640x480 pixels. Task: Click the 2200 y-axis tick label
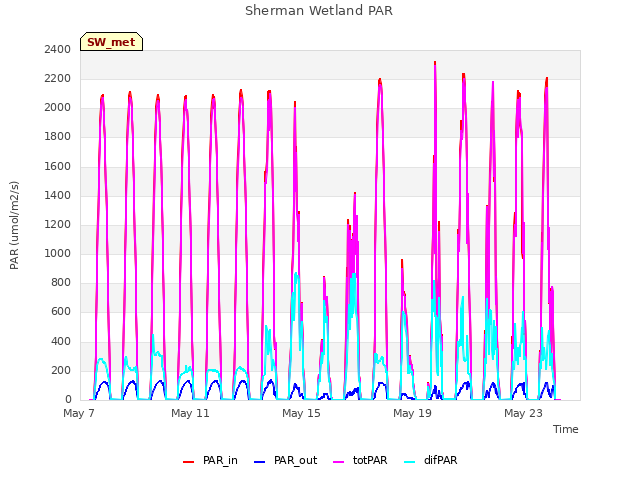tap(58, 78)
